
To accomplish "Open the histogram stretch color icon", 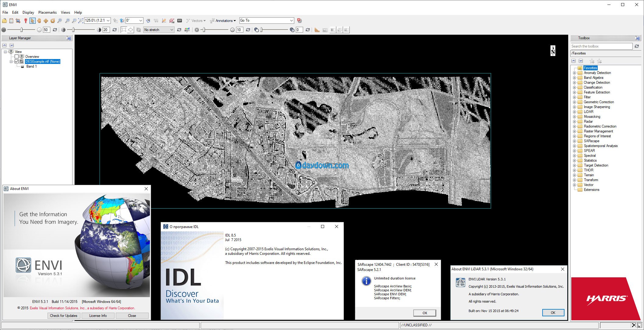I will point(187,30).
